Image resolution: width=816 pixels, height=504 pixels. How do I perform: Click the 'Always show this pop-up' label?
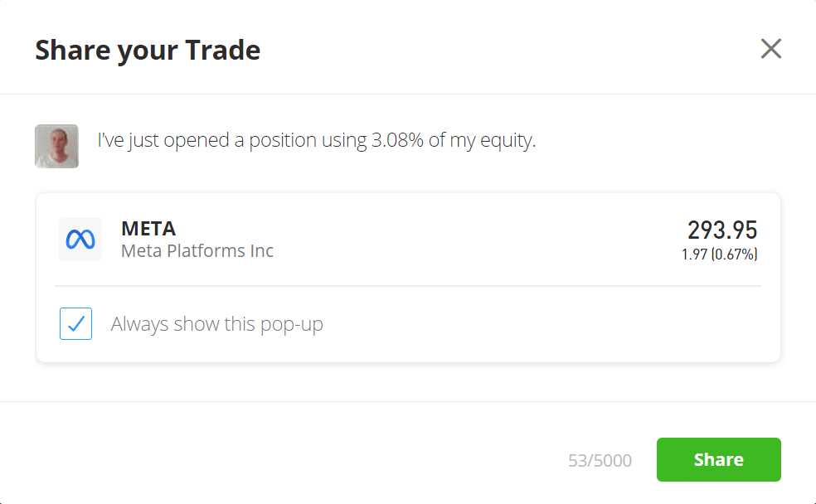217,324
